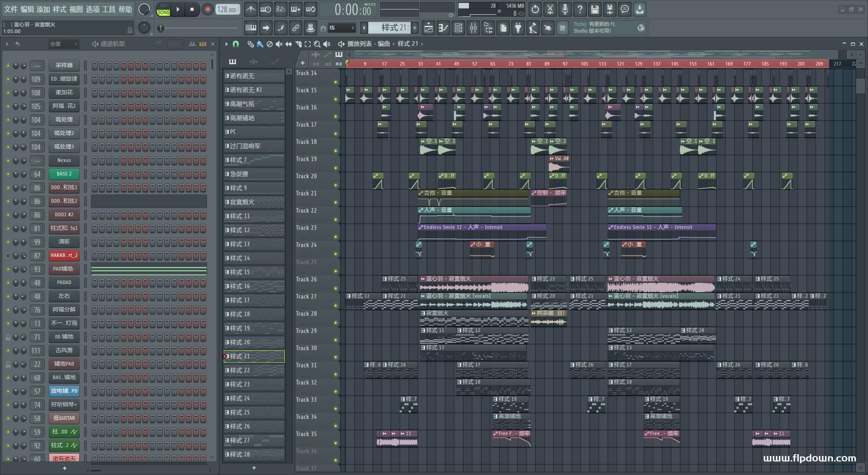Open the 样式 21 pattern name dropdown

click(x=389, y=28)
